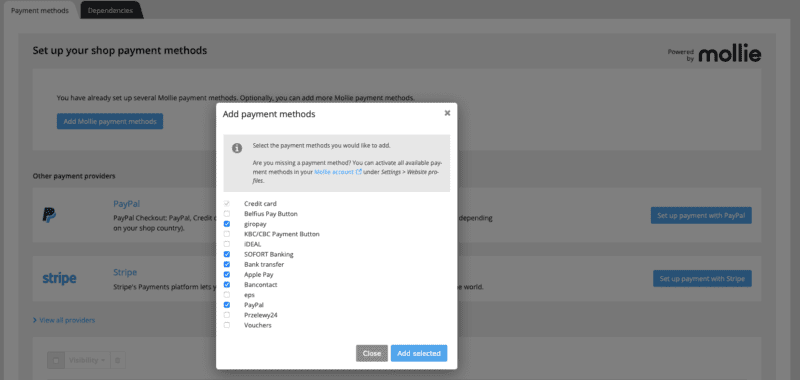The image size is (800, 380).
Task: Open the Visibility dropdown
Action: click(87, 360)
